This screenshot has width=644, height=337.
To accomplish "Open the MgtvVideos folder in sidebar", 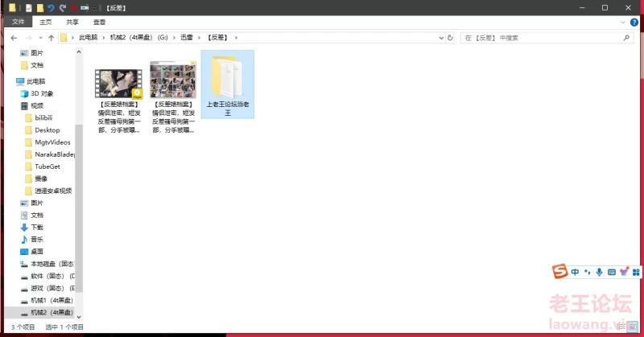I will (47, 142).
